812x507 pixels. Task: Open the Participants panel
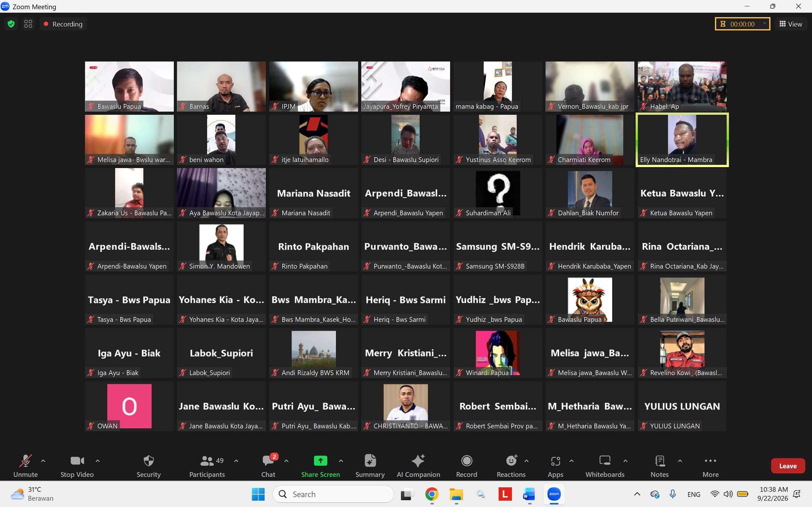pyautogui.click(x=207, y=466)
